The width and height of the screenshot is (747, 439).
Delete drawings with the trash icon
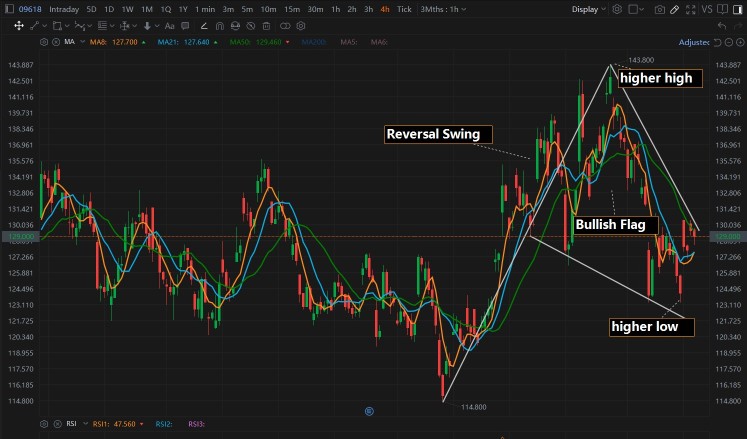pos(266,26)
